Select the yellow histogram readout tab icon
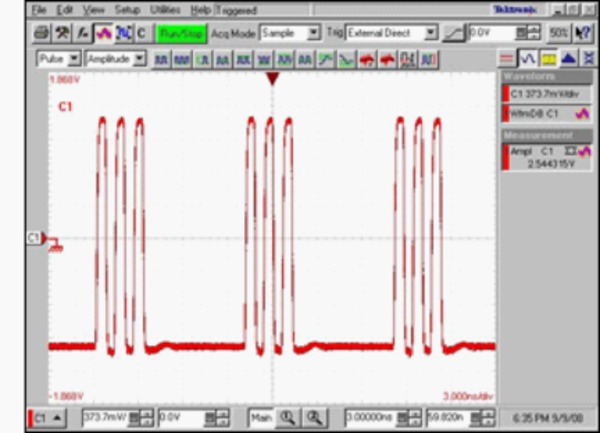Viewport: 600px width, 433px height. tap(549, 60)
